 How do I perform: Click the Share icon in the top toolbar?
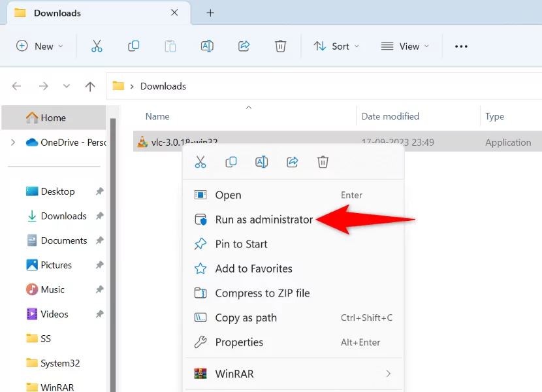(244, 46)
